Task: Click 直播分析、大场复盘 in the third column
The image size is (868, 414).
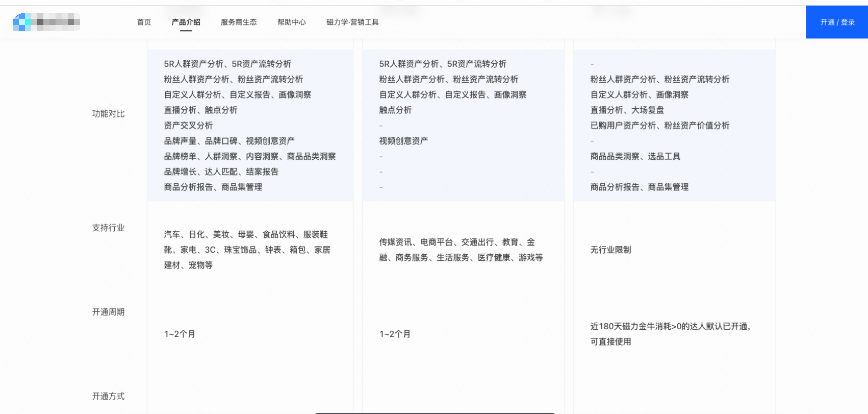Action: [x=627, y=110]
